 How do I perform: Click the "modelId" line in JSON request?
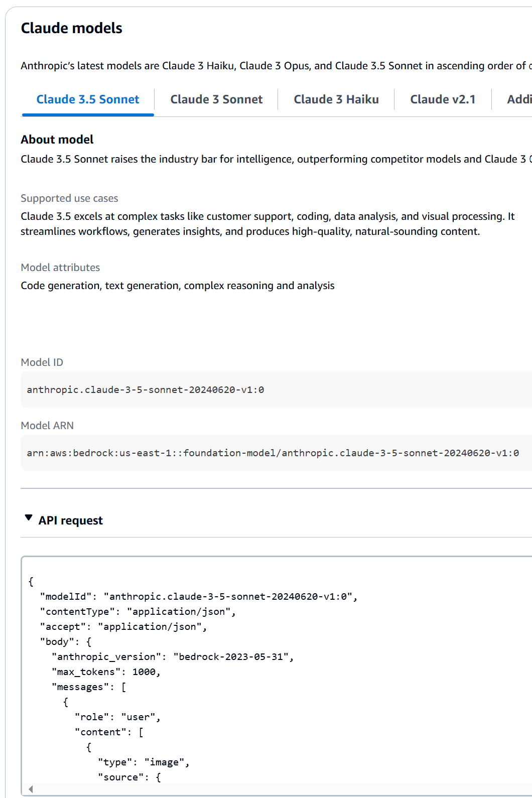pyautogui.click(x=198, y=597)
